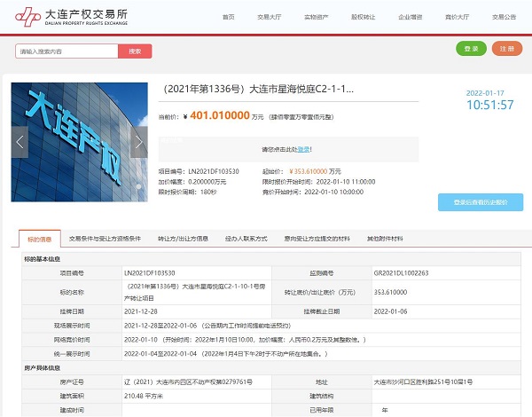Click the red 搜索 search button
Screen dimensions: 532x417
[135, 51]
